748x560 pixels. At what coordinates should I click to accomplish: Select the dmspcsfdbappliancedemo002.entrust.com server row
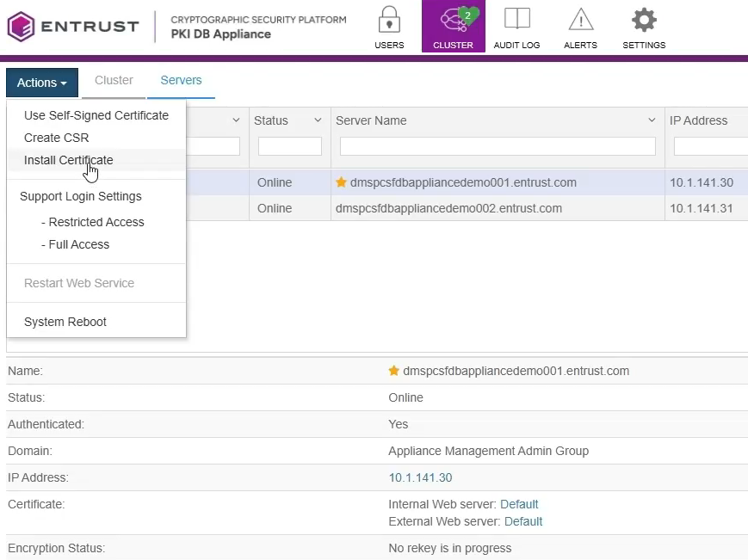tap(448, 208)
